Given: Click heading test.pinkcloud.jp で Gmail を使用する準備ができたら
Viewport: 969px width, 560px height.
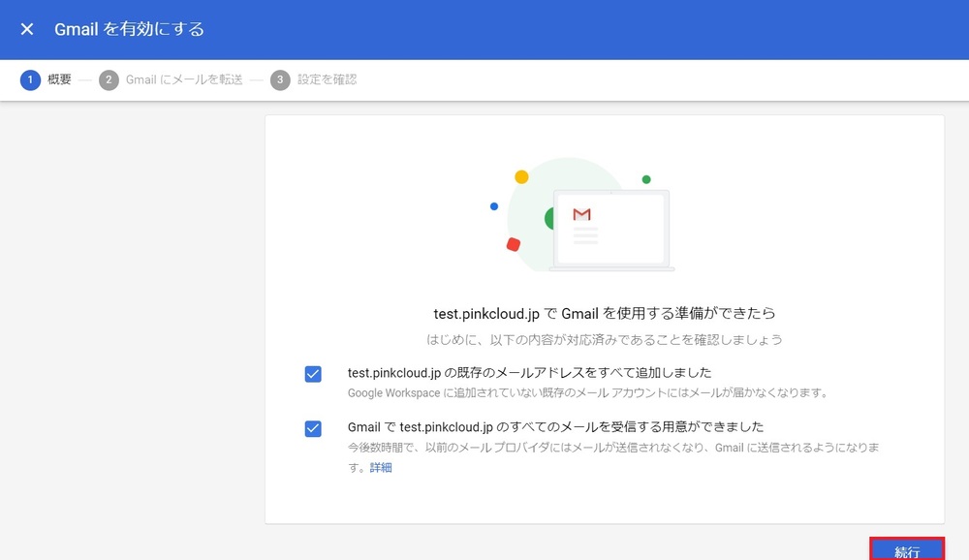Looking at the screenshot, I should [605, 313].
